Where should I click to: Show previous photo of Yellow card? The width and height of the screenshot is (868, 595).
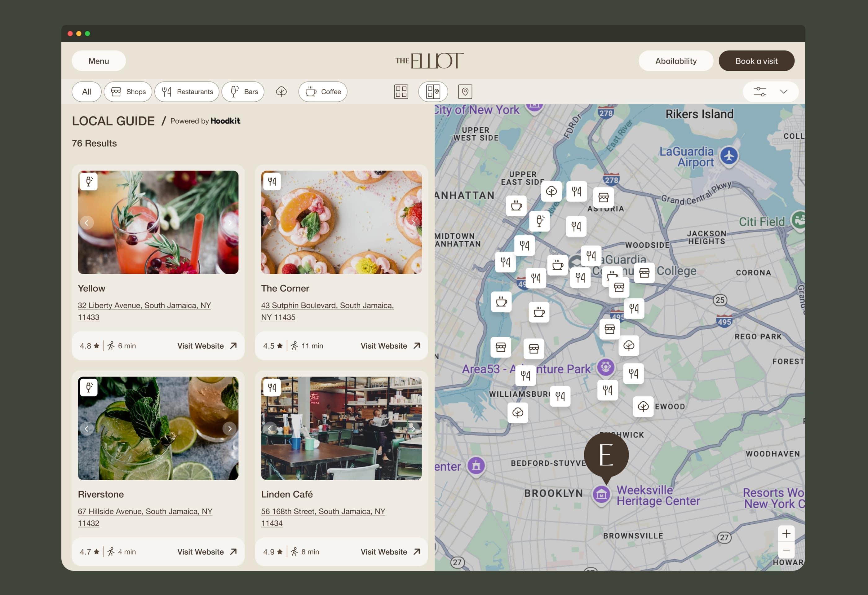coord(87,223)
